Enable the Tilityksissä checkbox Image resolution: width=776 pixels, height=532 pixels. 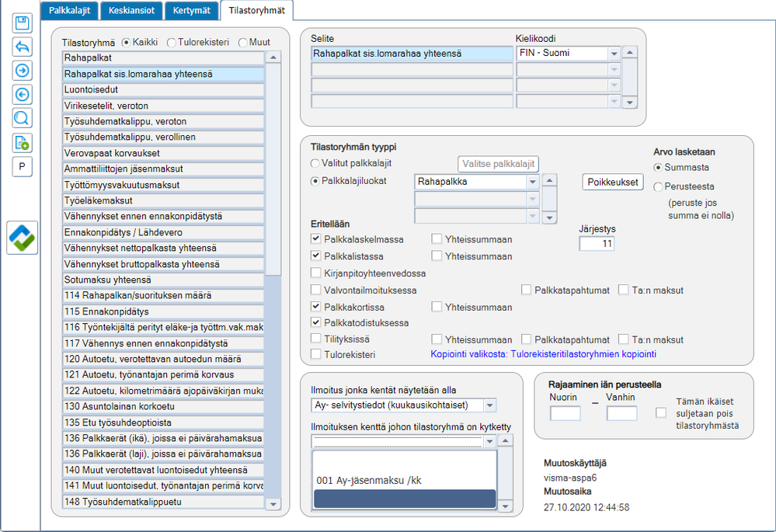[x=315, y=339]
